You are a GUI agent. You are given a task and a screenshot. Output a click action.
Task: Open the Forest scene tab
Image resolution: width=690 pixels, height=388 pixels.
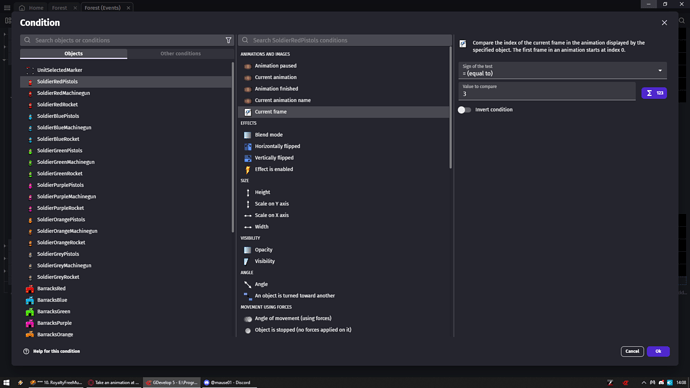coord(59,7)
